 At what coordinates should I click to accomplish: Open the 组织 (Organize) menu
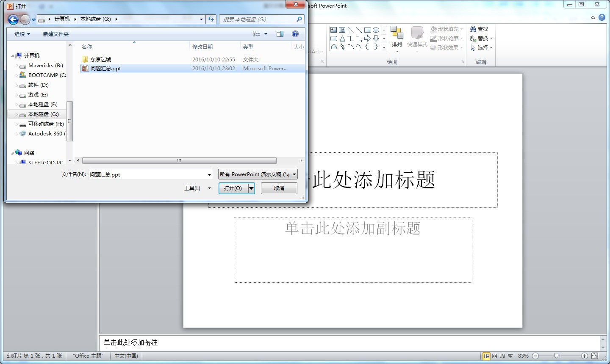point(22,34)
